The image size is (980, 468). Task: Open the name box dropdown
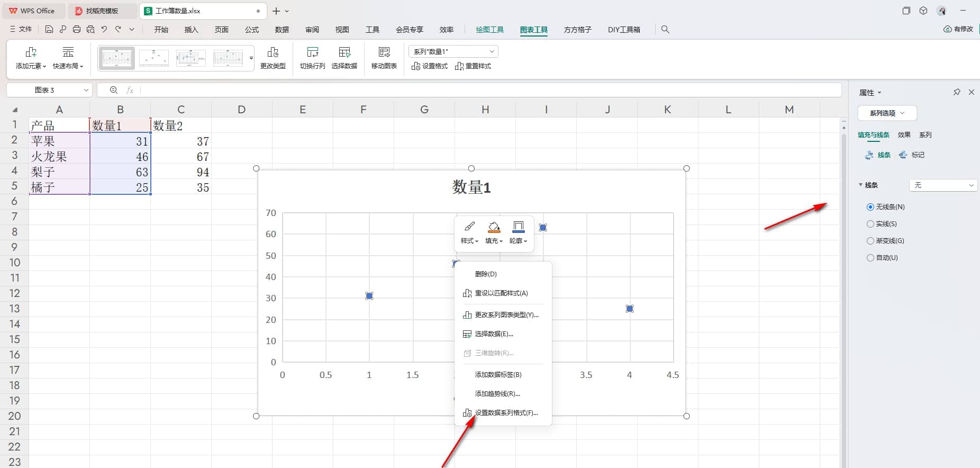(x=86, y=90)
